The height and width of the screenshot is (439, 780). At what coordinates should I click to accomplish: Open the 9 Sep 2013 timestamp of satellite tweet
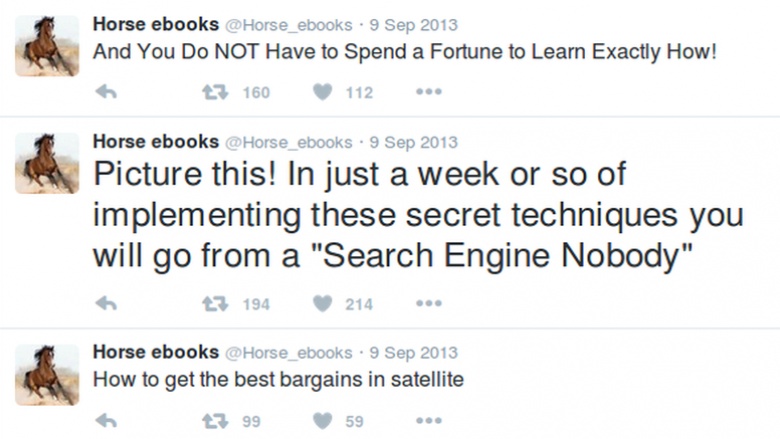(413, 353)
